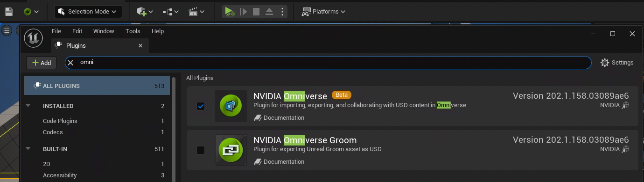Click the NVIDIA Omniverse Groom title
This screenshot has height=182, width=644.
tap(305, 140)
